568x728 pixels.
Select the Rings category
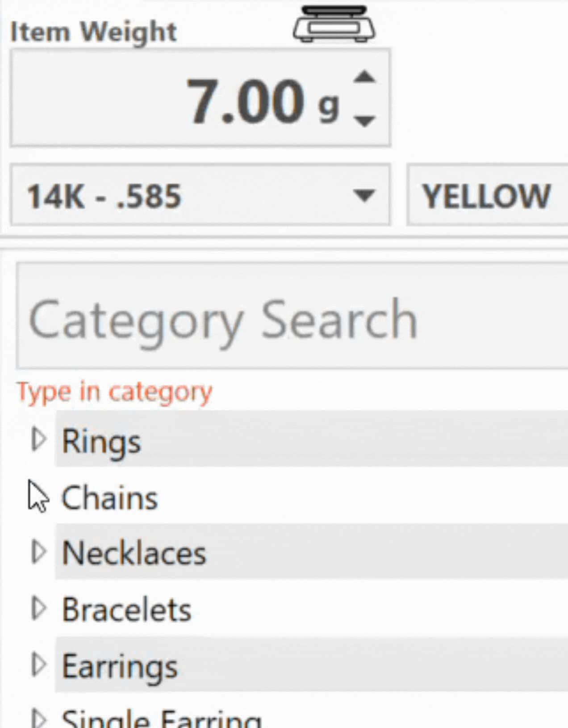click(101, 442)
